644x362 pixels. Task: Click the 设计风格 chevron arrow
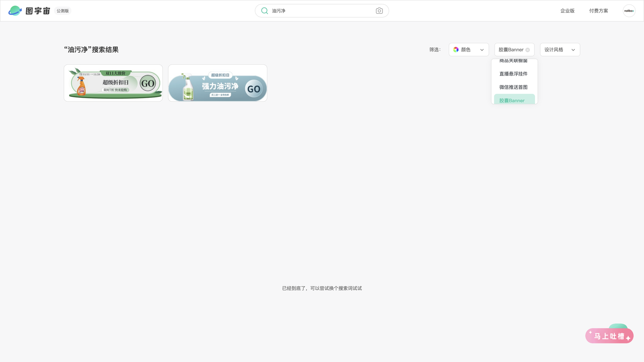pos(573,50)
